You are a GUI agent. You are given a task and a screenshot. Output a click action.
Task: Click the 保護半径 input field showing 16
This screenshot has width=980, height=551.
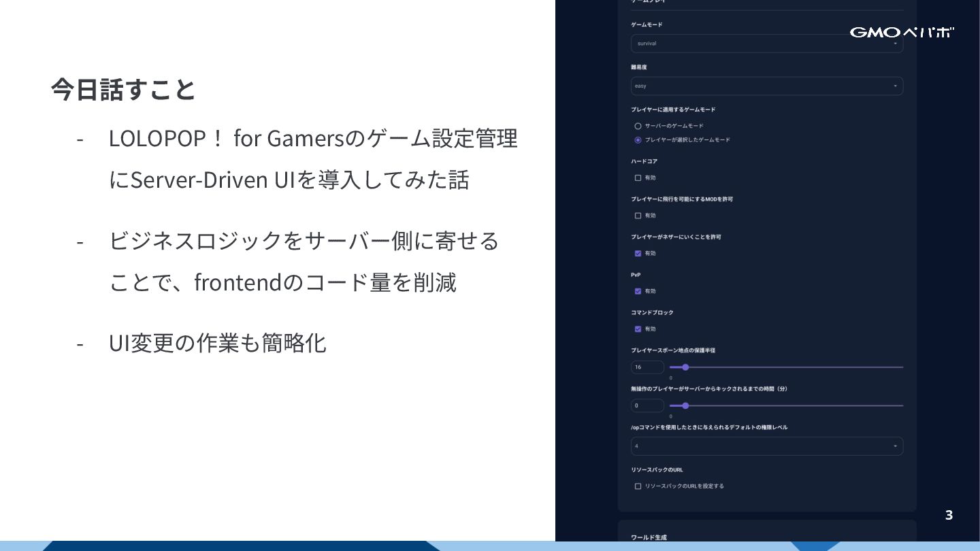[647, 367]
